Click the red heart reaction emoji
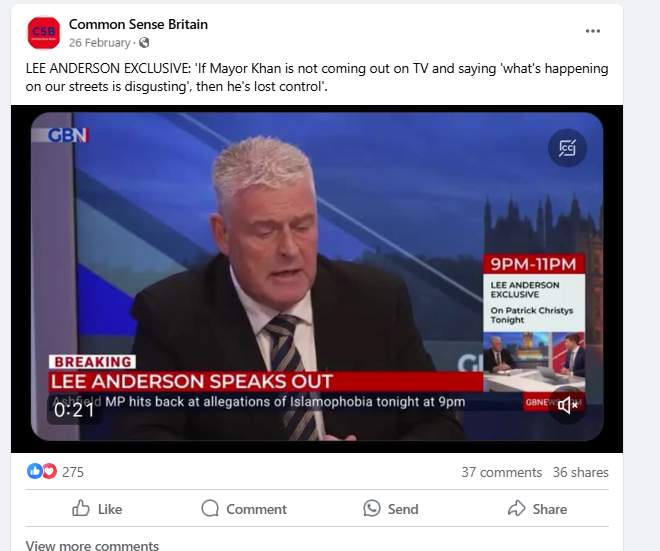The image size is (660, 551). tap(50, 471)
